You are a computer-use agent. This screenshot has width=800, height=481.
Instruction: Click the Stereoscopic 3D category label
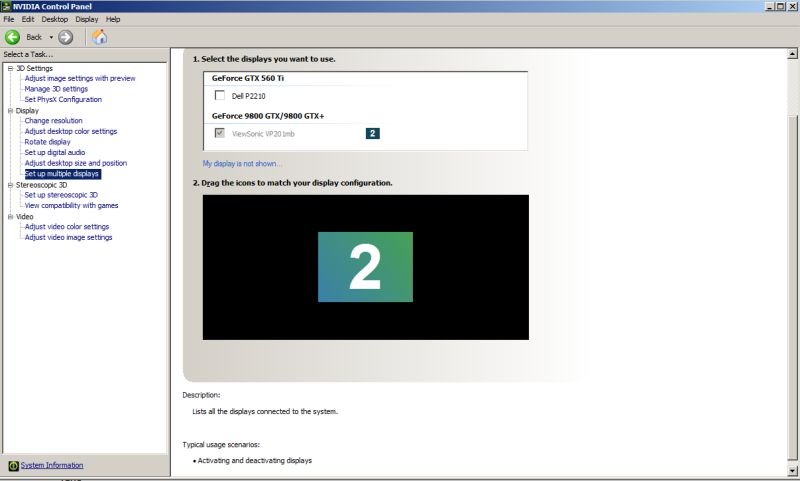pos(41,185)
